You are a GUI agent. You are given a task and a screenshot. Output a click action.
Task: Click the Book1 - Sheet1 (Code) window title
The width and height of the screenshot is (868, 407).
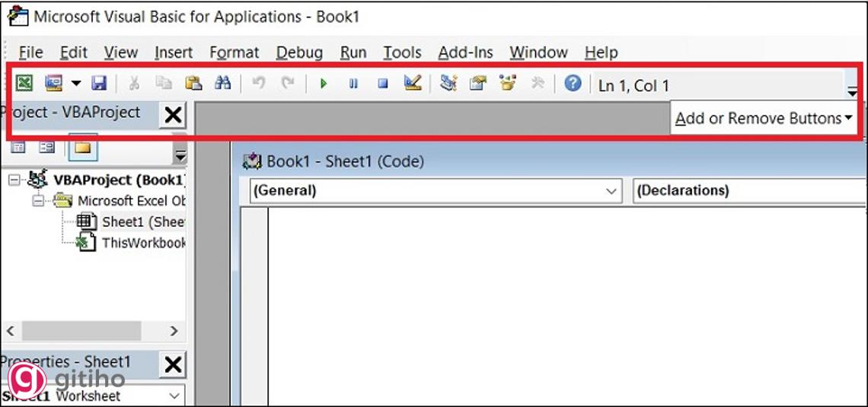[346, 161]
